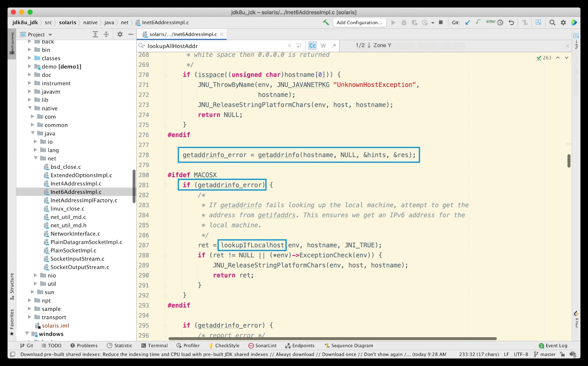
Task: Click the solaris breadcrumb in navigation bar
Action: [67, 22]
